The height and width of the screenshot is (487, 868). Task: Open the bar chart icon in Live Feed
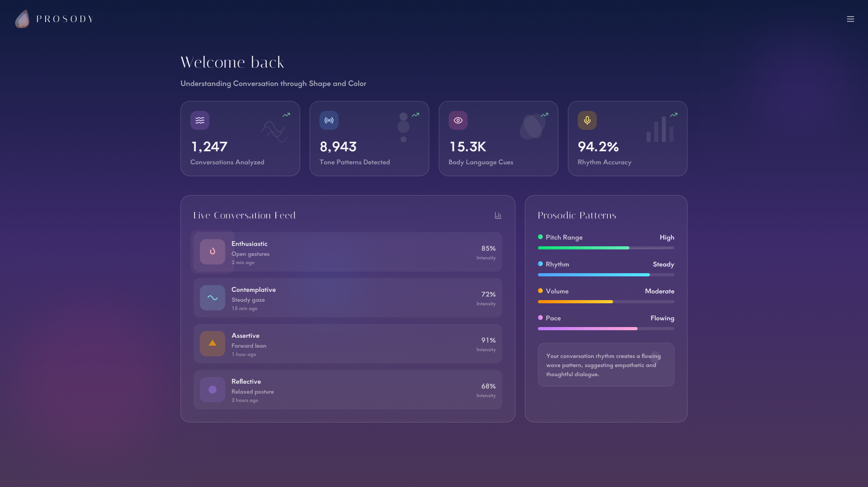(498, 215)
